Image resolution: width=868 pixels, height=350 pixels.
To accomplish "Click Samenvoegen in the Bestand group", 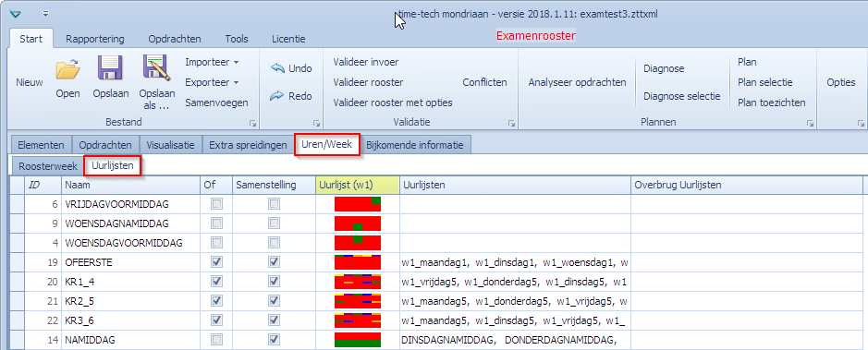I will click(216, 103).
